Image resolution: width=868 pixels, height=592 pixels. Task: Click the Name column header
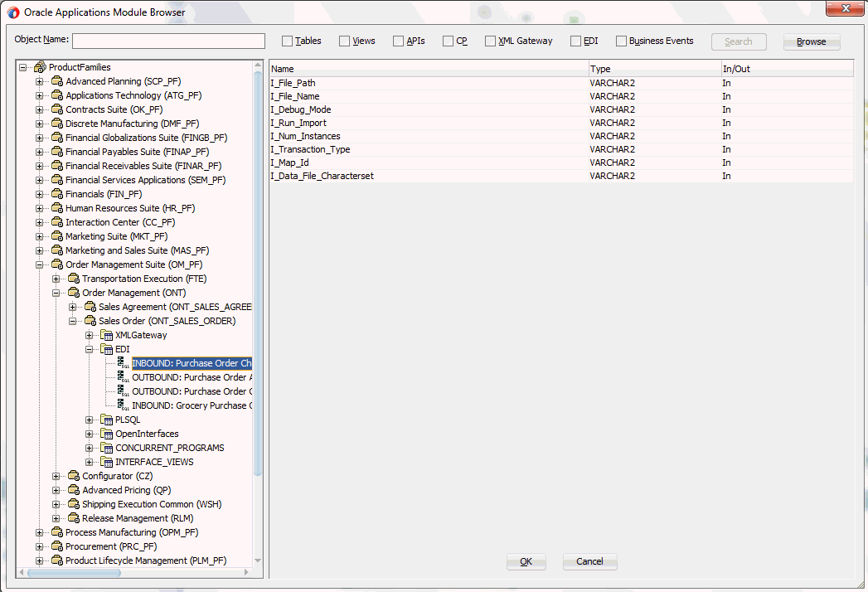pyautogui.click(x=429, y=69)
